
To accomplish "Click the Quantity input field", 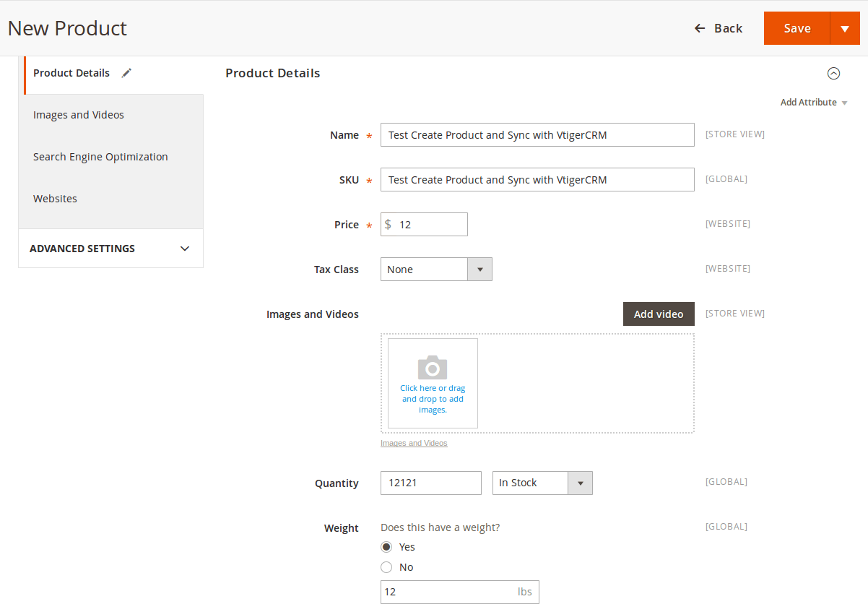I will (x=430, y=483).
